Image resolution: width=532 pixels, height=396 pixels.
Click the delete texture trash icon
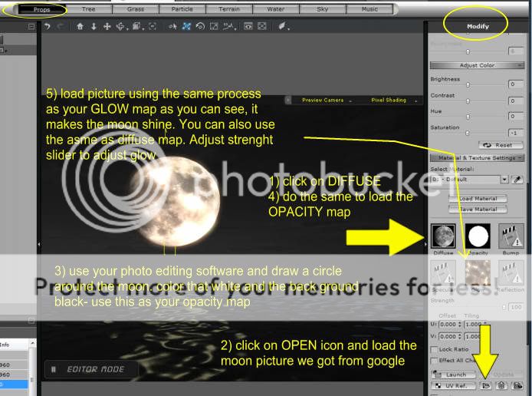click(x=501, y=385)
